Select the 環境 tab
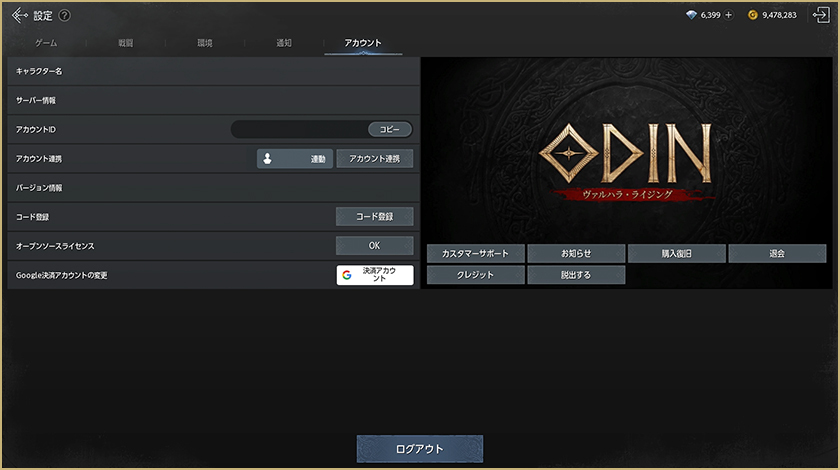Screen dimensions: 840x470 204,44
